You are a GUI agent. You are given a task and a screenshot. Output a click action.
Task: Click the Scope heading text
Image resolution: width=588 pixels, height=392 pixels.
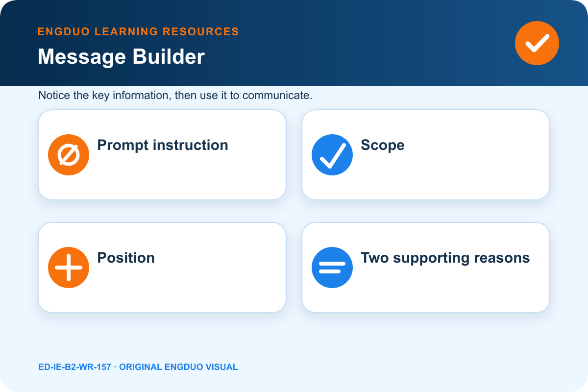pyautogui.click(x=383, y=145)
